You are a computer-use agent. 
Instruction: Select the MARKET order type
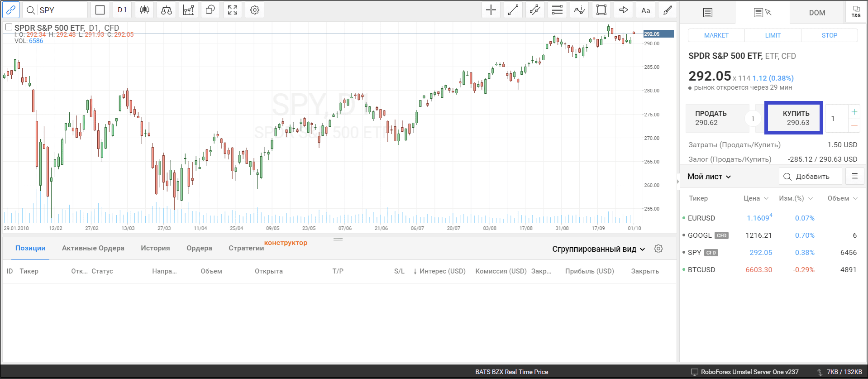(716, 35)
